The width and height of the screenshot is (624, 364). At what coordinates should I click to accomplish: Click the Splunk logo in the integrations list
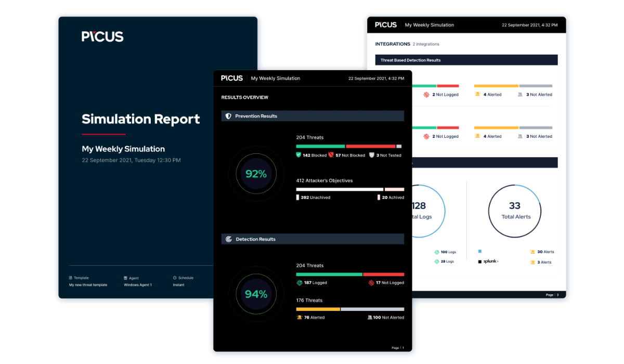[488, 262]
